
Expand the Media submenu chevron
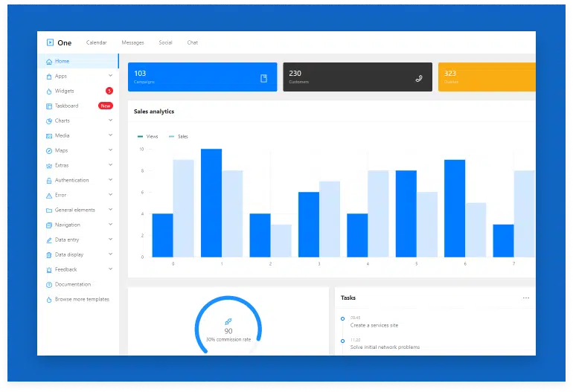[110, 135]
